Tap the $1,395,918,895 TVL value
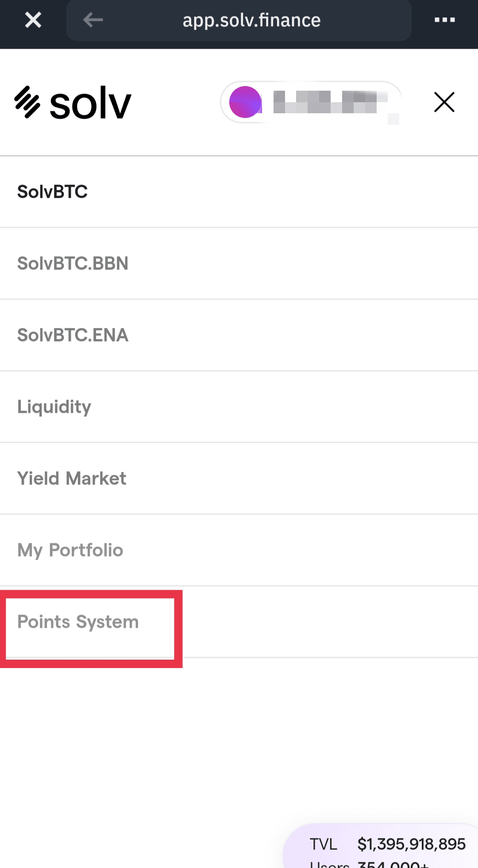 [x=411, y=844]
